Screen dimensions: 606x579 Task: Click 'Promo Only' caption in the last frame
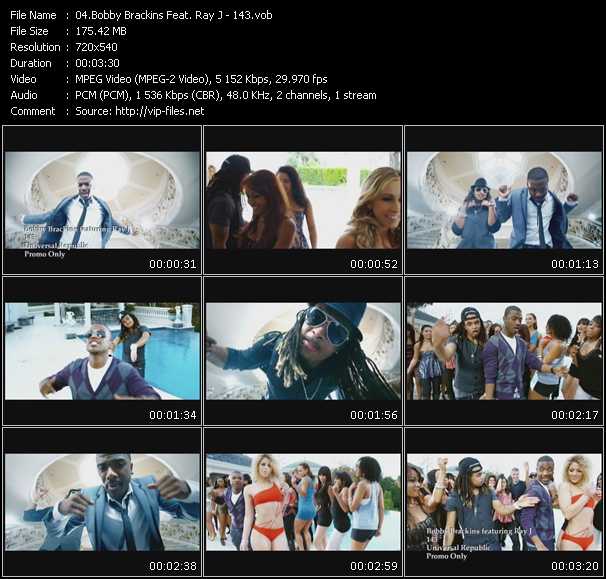pyautogui.click(x=446, y=556)
